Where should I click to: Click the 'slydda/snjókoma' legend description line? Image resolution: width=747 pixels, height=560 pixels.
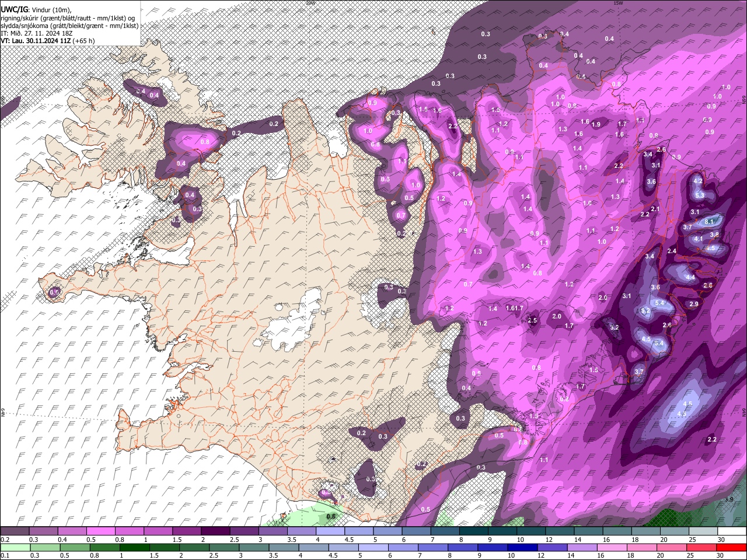[x=69, y=25]
